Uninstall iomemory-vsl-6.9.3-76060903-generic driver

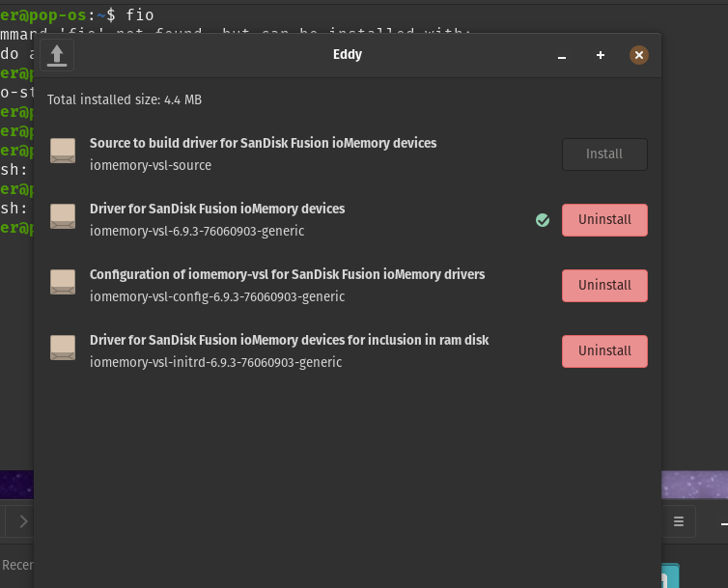coord(604,220)
